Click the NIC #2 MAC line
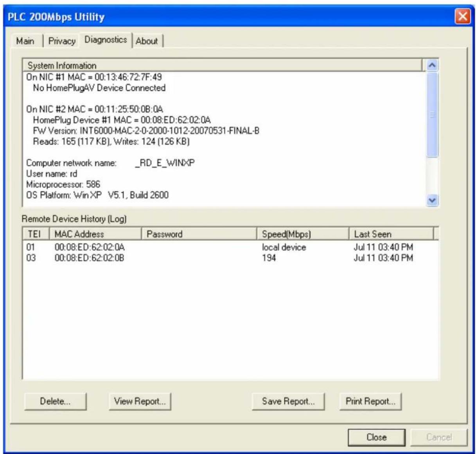 point(95,109)
